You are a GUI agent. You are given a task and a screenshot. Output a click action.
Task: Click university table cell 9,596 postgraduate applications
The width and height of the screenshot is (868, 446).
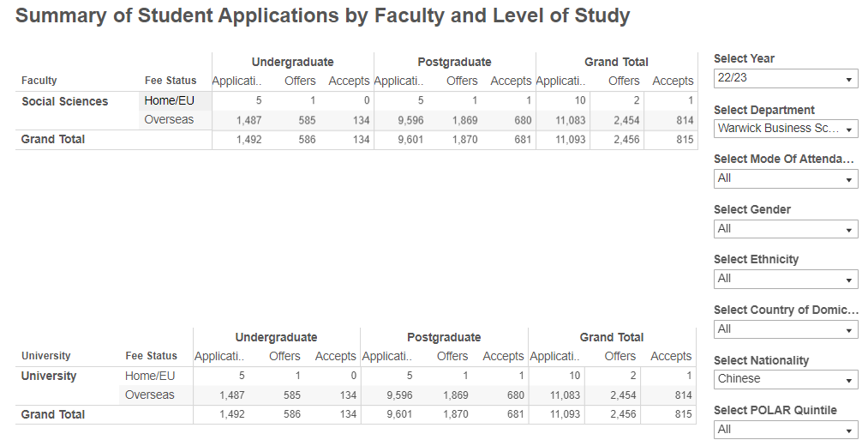click(399, 395)
